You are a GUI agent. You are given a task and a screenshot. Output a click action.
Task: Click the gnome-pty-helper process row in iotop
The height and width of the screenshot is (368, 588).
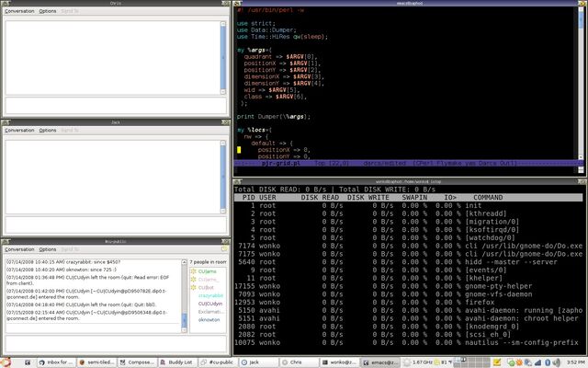408,286
